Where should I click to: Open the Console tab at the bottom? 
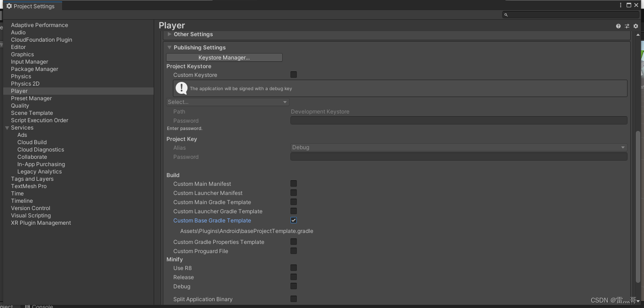pyautogui.click(x=41, y=306)
